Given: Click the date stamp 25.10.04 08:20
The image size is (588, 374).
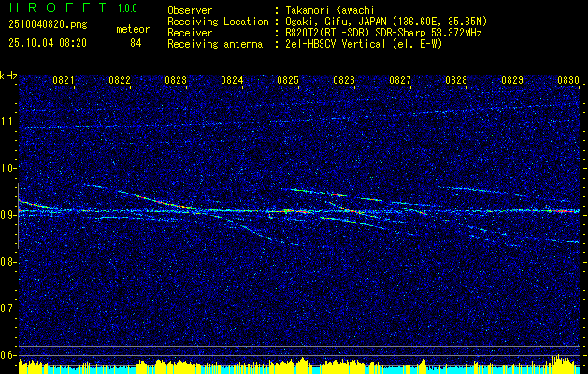Looking at the screenshot, I should [48, 43].
